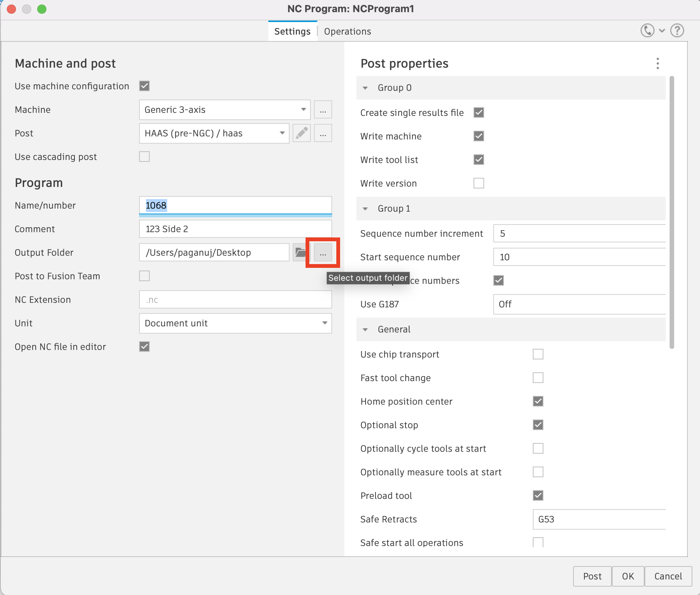Switch to the Operations tab
700x595 pixels.
[x=347, y=32]
